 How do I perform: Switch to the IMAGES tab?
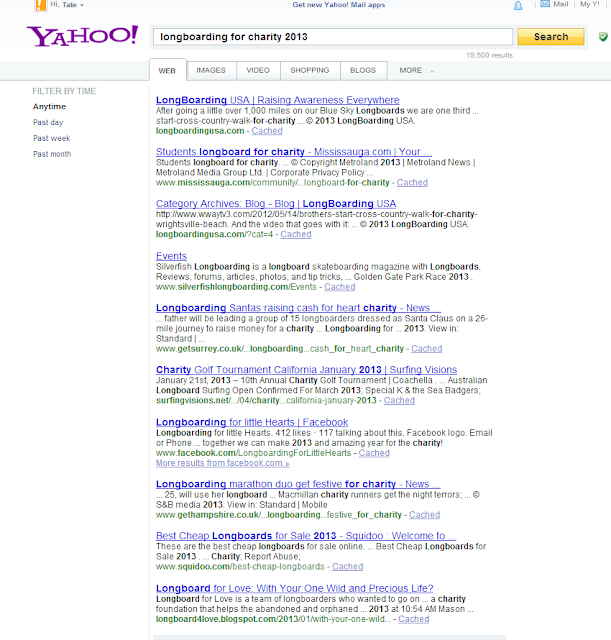[211, 70]
